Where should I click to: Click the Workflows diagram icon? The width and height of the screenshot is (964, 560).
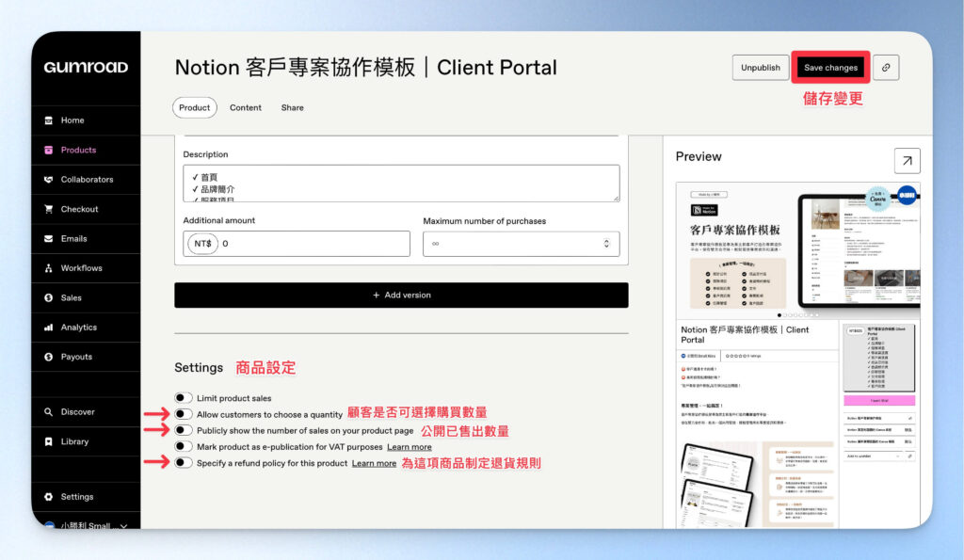coord(49,268)
